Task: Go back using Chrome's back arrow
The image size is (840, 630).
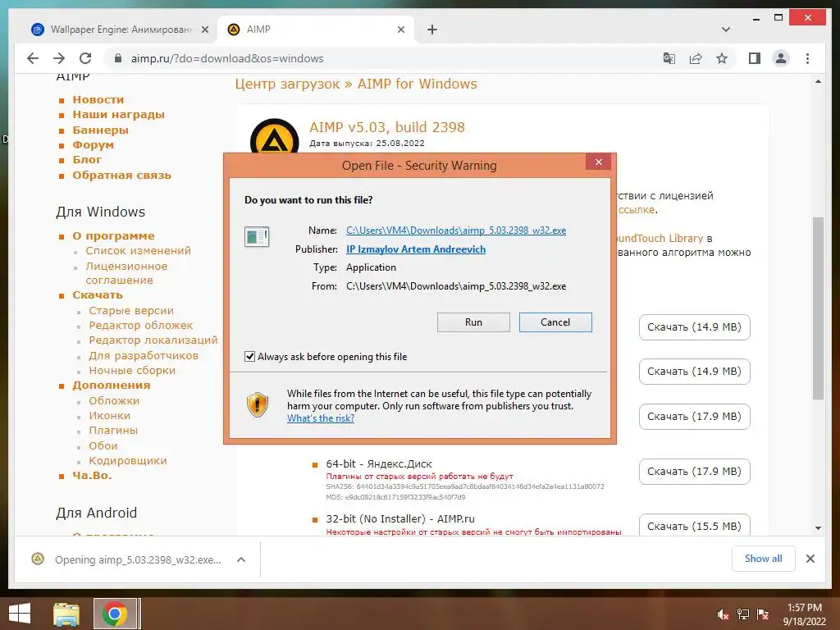Action: coord(33,58)
